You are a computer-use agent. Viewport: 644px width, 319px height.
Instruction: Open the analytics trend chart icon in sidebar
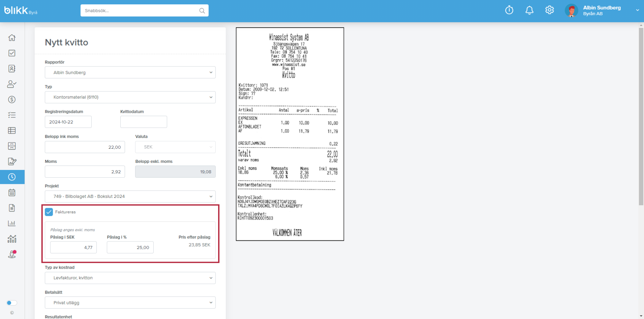pyautogui.click(x=12, y=239)
